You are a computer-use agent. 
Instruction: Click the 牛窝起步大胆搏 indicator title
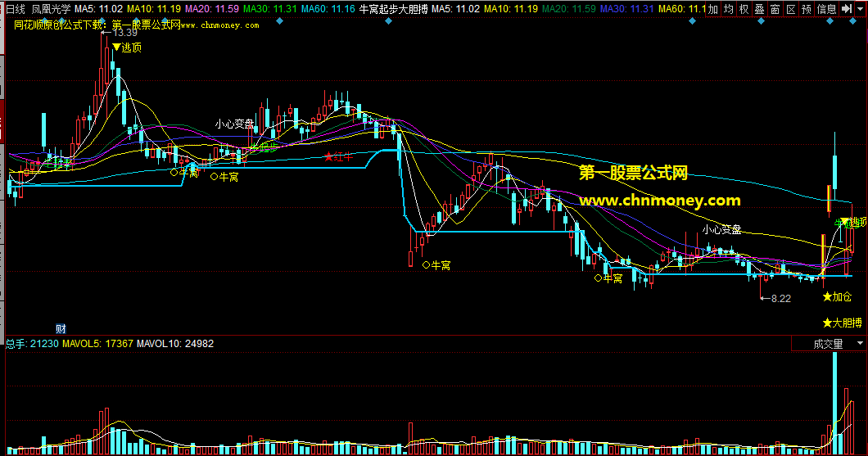coord(394,9)
